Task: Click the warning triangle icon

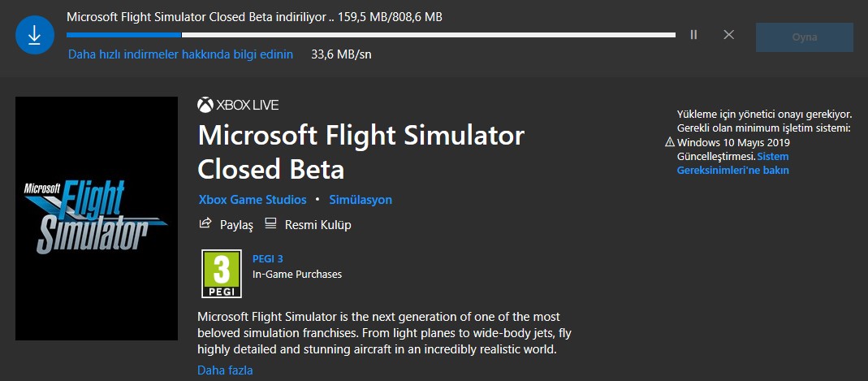Action: pos(670,142)
